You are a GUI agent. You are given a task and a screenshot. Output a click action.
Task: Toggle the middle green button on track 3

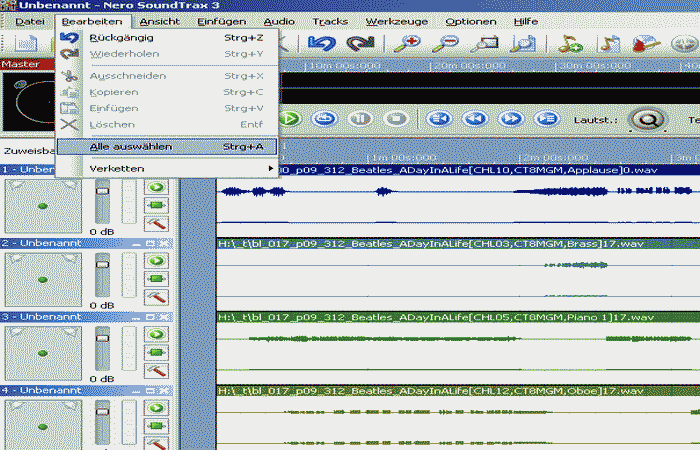[x=157, y=352]
